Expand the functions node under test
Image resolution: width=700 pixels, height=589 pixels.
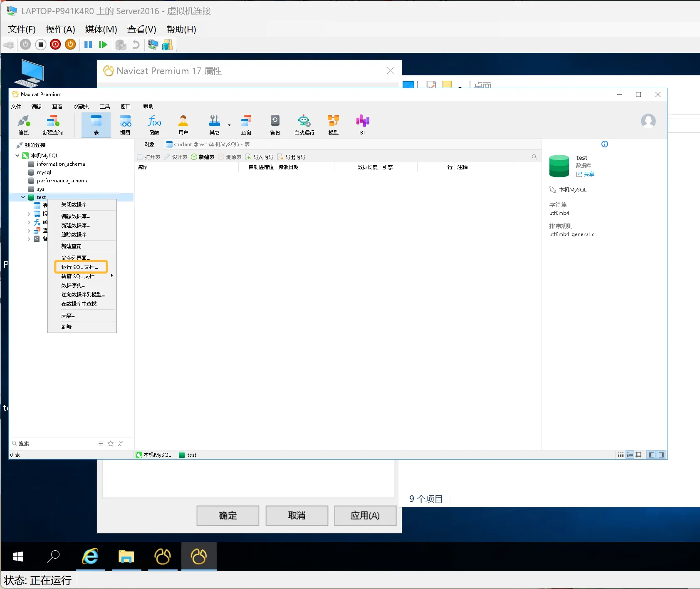pos(29,222)
